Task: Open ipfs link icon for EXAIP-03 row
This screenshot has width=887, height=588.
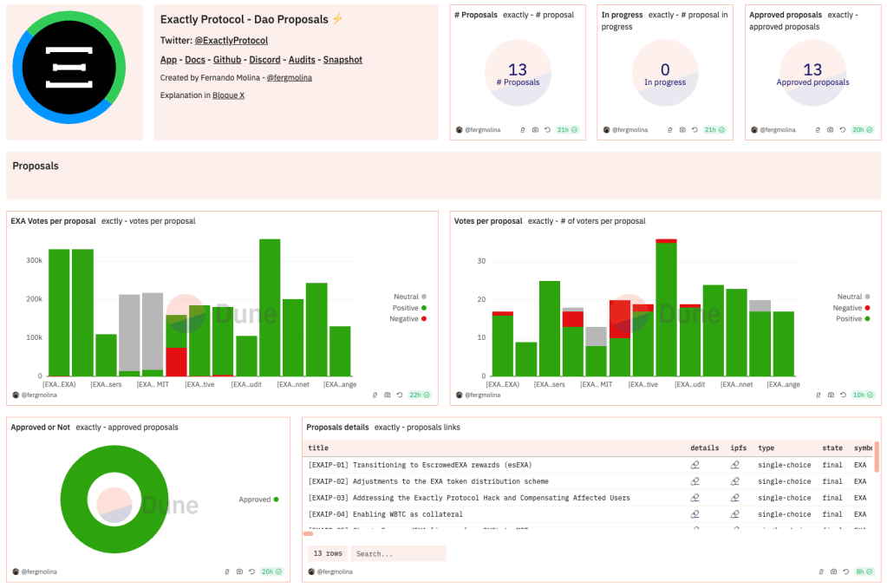Action: [x=734, y=498]
